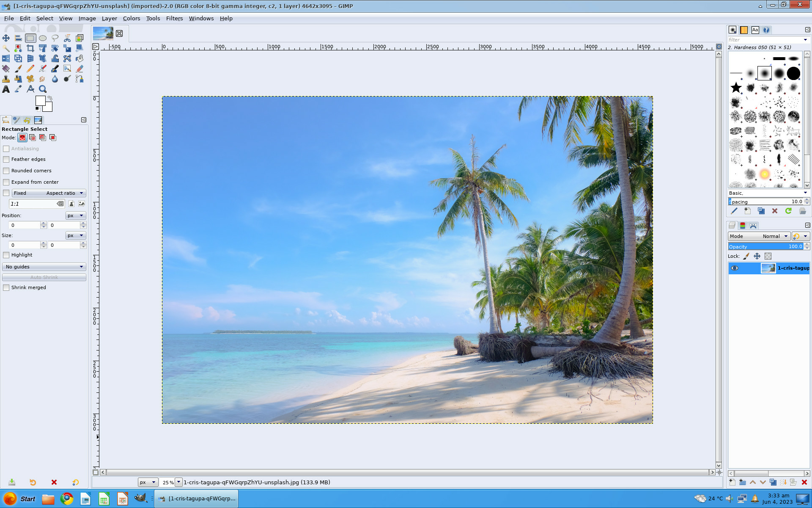The width and height of the screenshot is (812, 508).
Task: Select the Ellipse Select tool
Action: [x=43, y=38]
